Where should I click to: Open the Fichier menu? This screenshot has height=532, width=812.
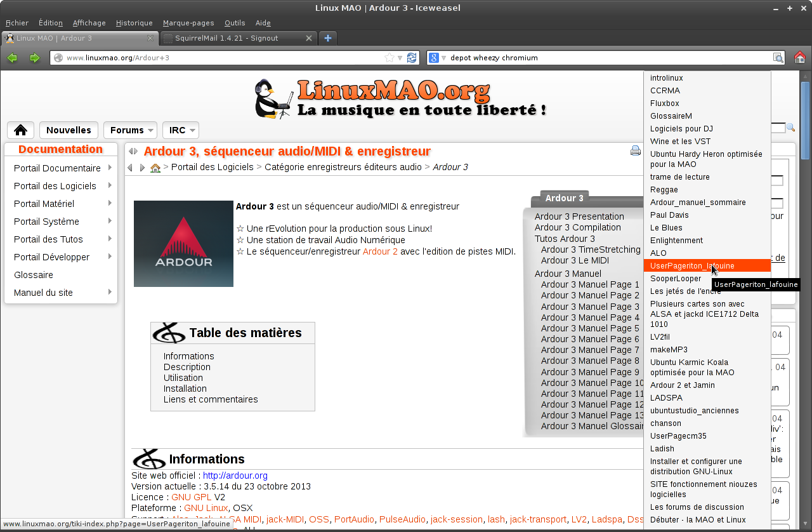coord(17,23)
